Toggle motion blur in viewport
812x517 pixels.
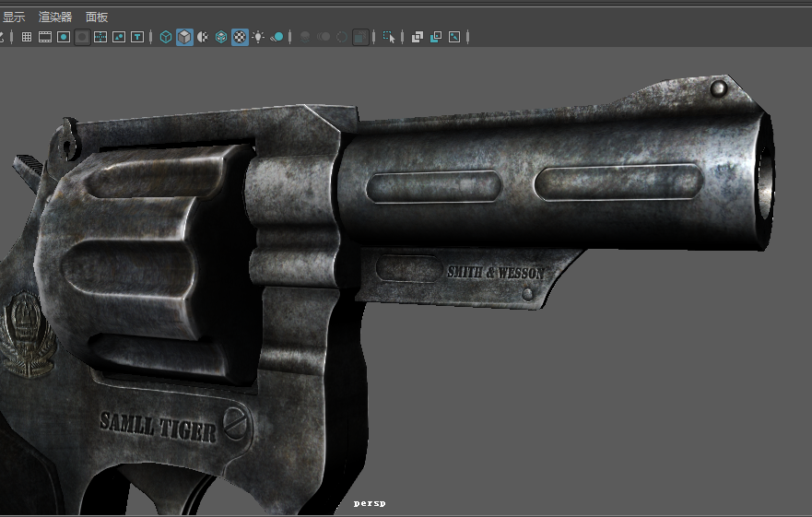[324, 37]
